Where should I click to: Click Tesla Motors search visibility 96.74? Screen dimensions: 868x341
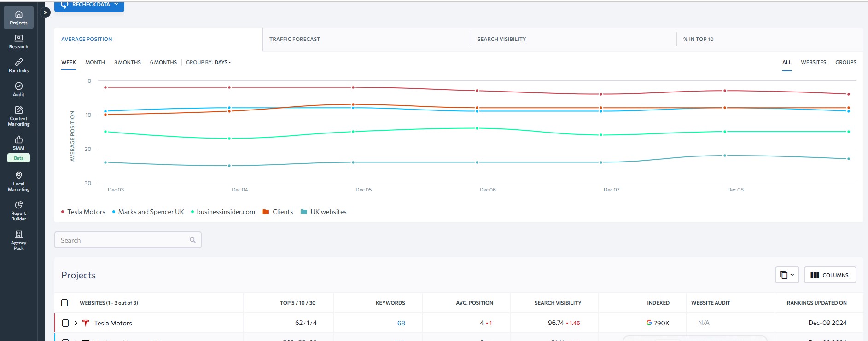point(556,323)
